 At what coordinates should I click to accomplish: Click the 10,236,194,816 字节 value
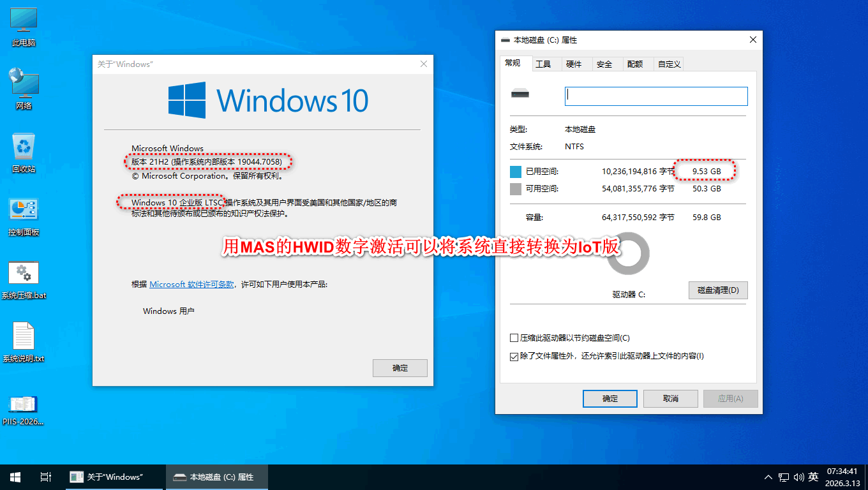(x=638, y=172)
